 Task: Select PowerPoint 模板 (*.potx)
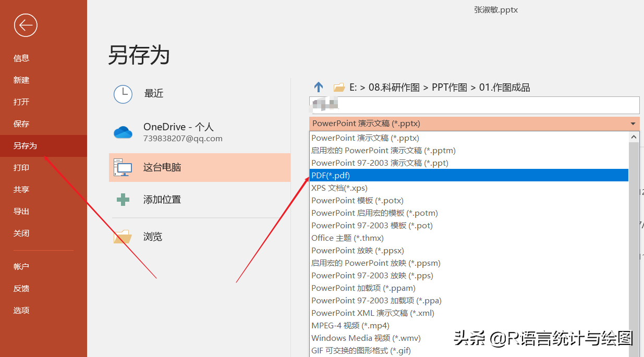tap(469, 201)
